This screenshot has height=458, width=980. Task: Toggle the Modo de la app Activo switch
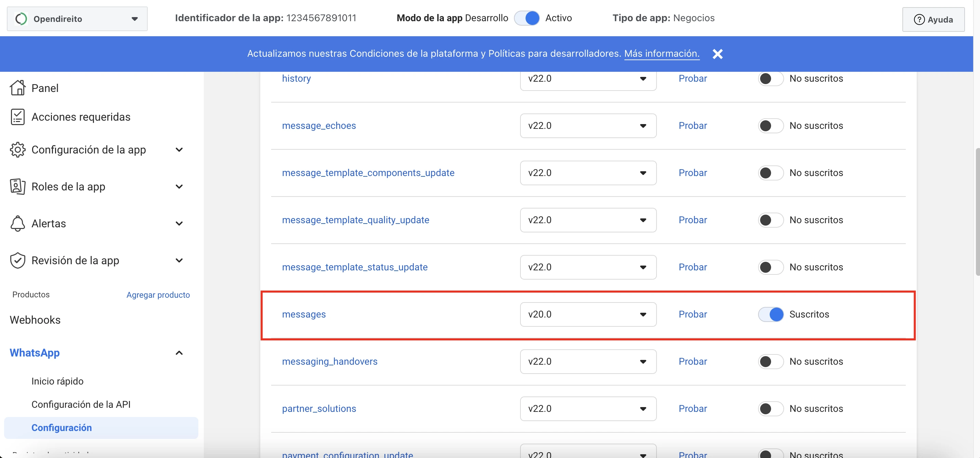(527, 18)
